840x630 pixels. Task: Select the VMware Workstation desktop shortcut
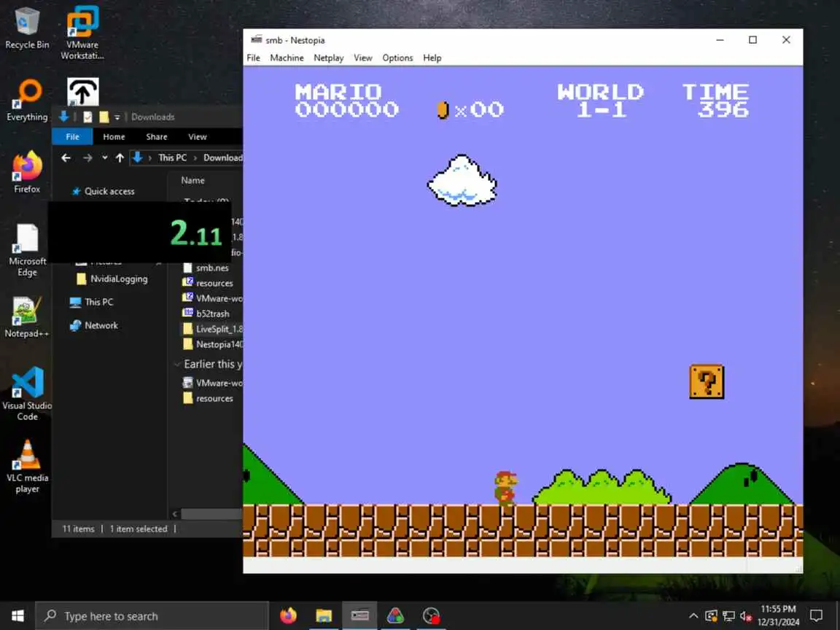[82, 32]
